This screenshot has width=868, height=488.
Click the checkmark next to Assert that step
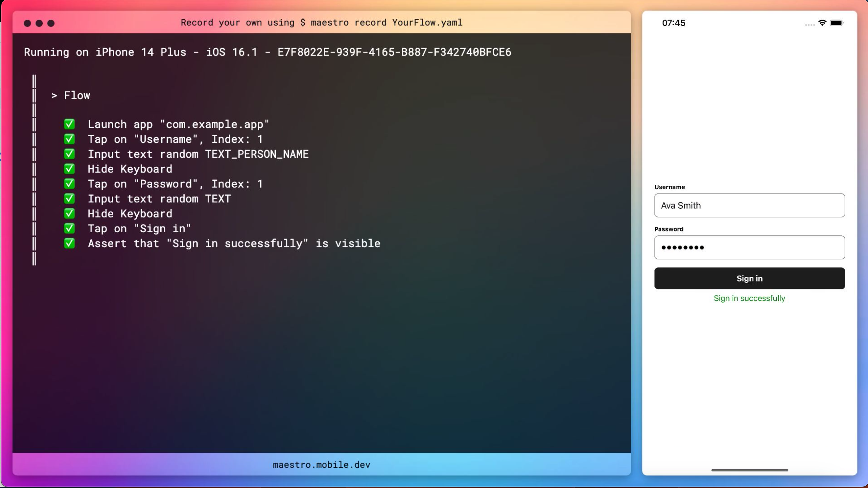[69, 243]
